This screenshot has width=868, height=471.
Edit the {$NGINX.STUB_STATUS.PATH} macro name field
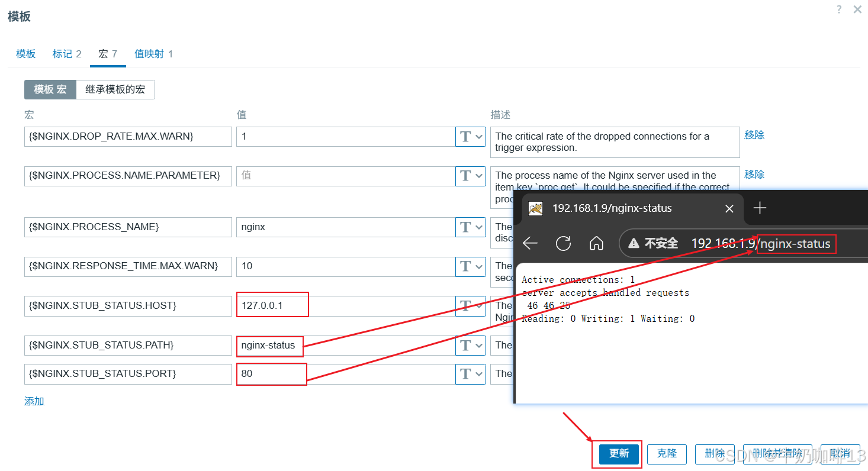(128, 346)
